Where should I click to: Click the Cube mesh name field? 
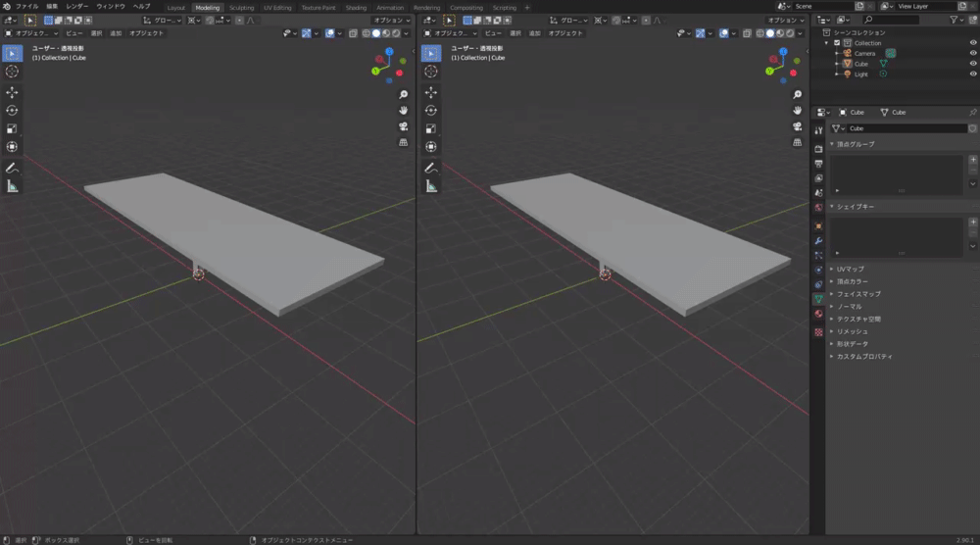(x=904, y=128)
